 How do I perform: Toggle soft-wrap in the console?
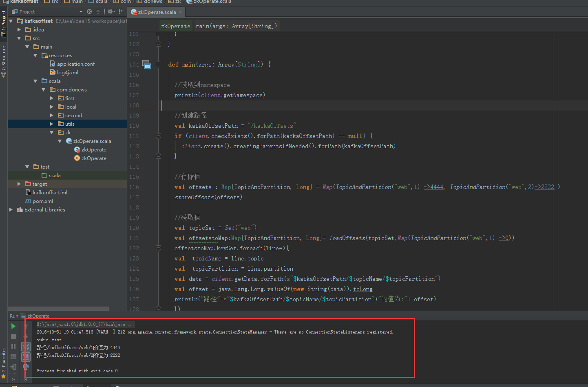pyautogui.click(x=26, y=347)
